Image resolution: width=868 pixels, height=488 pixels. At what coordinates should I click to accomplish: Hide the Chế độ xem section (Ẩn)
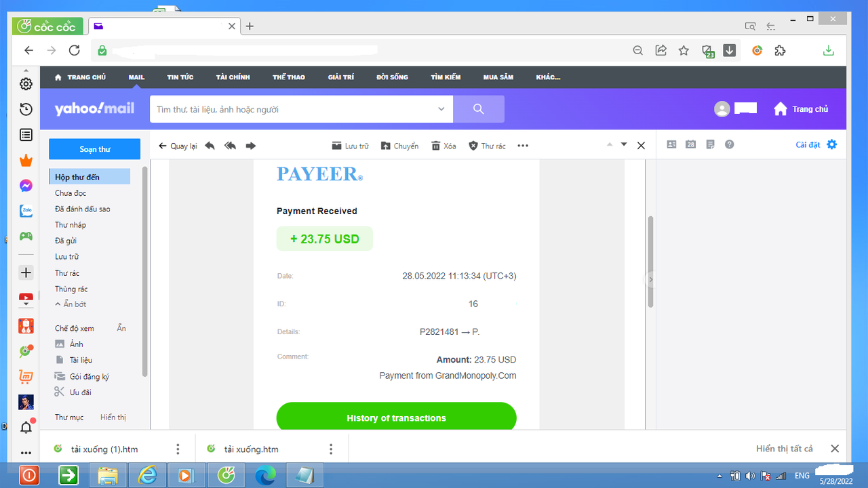click(x=121, y=328)
